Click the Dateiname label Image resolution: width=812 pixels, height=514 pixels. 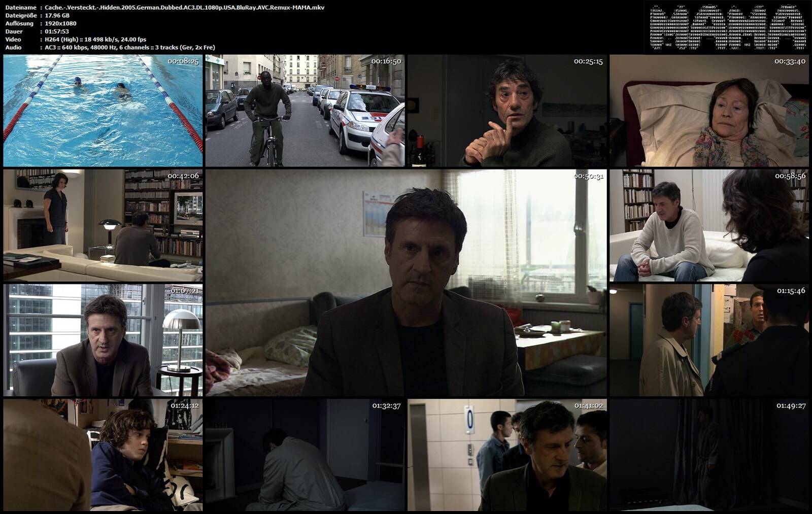[x=21, y=8]
